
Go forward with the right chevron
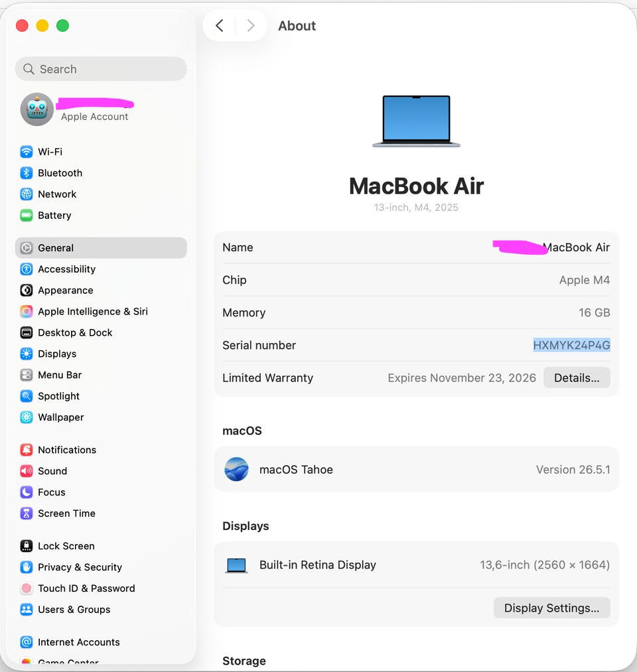tap(251, 26)
